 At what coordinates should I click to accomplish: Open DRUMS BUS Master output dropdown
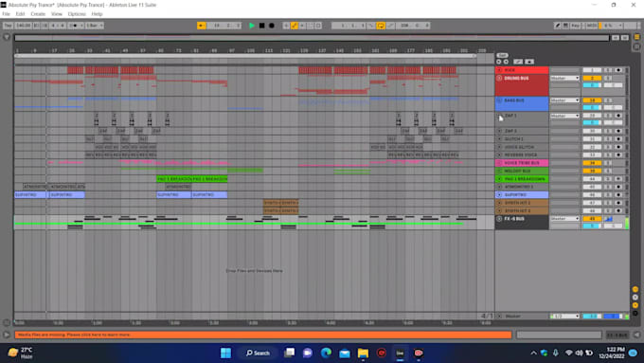(564, 78)
